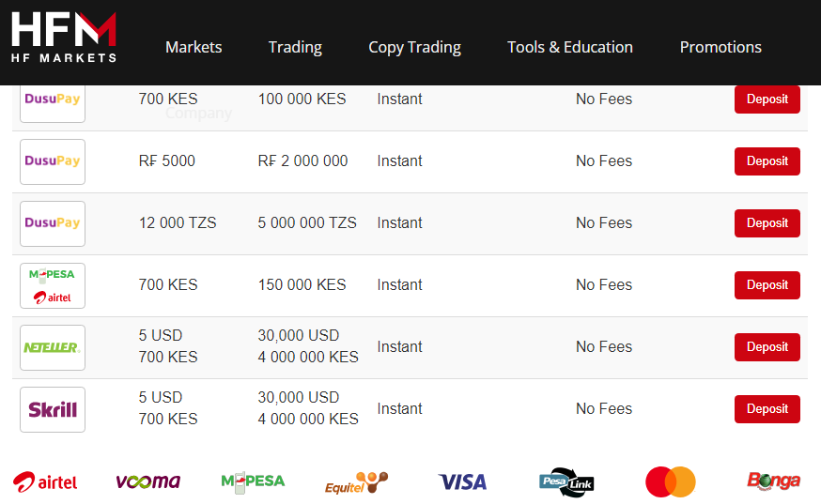Click the Airtel logo in footer
Screen dimensions: 821x504
pyautogui.click(x=45, y=481)
